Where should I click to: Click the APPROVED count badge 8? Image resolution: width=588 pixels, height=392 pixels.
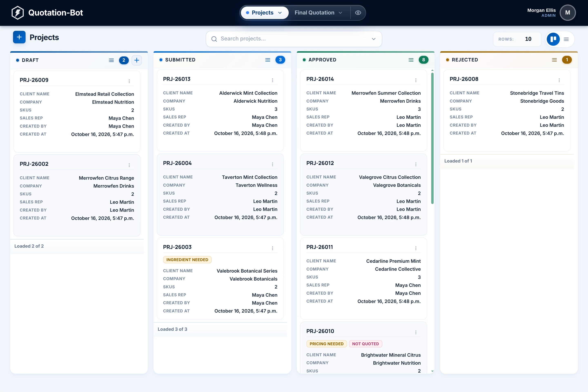pos(423,60)
